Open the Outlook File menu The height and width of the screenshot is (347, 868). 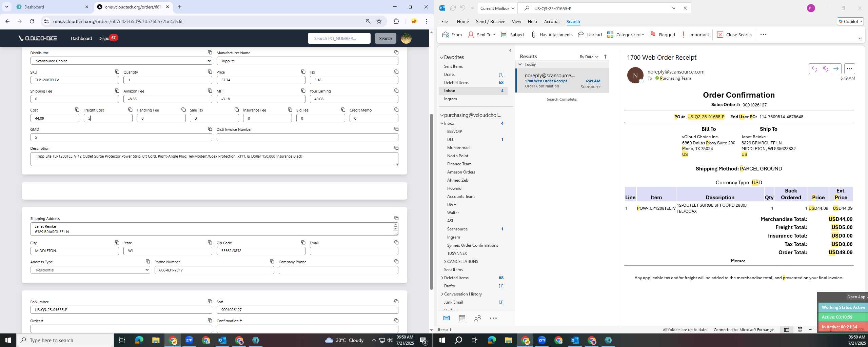(444, 21)
